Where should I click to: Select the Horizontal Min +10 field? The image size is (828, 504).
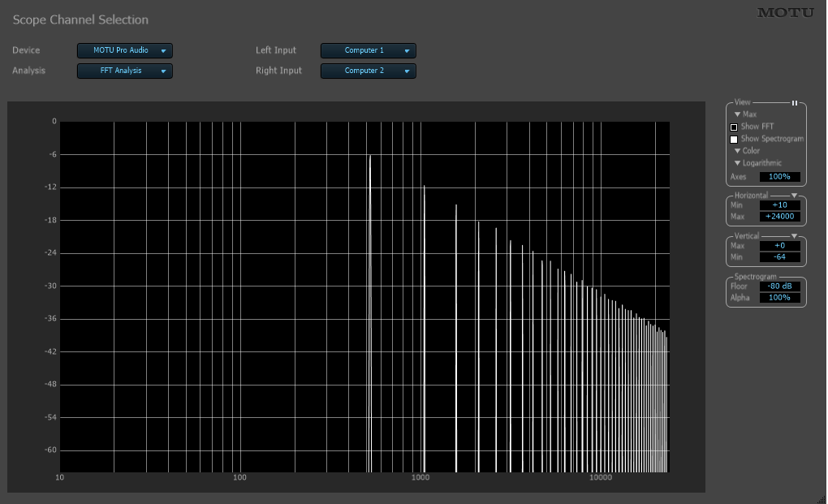coord(779,205)
